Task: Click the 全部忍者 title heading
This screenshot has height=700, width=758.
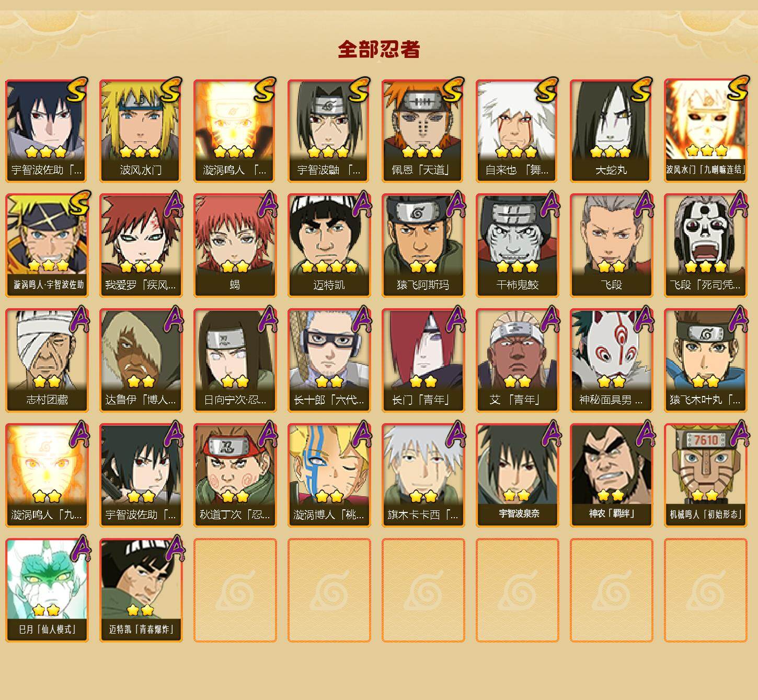Action: point(379,50)
